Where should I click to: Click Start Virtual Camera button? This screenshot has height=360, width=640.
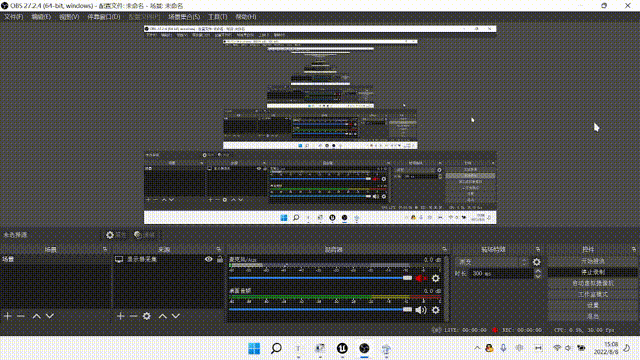pos(593,283)
